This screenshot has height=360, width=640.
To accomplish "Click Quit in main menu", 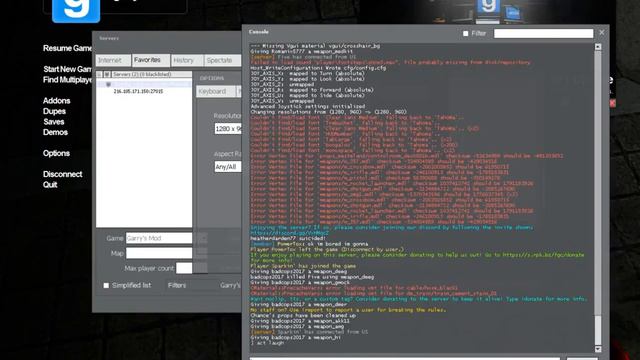I will (50, 184).
